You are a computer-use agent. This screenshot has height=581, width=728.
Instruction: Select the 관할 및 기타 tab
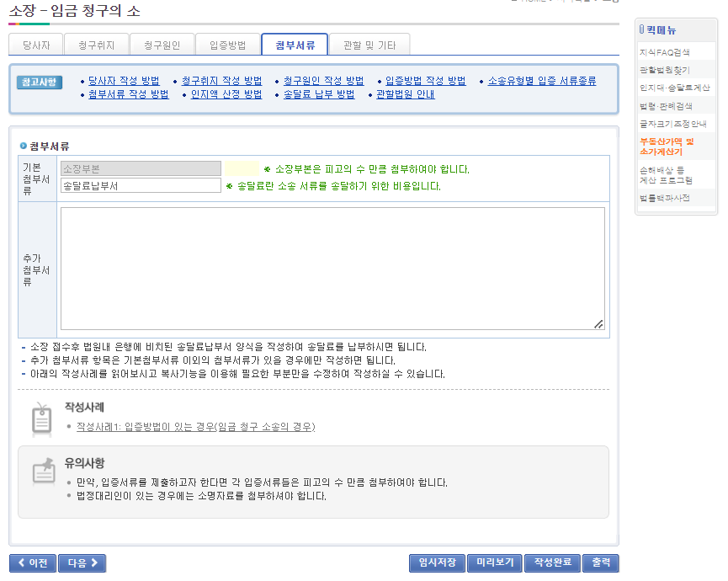point(369,46)
